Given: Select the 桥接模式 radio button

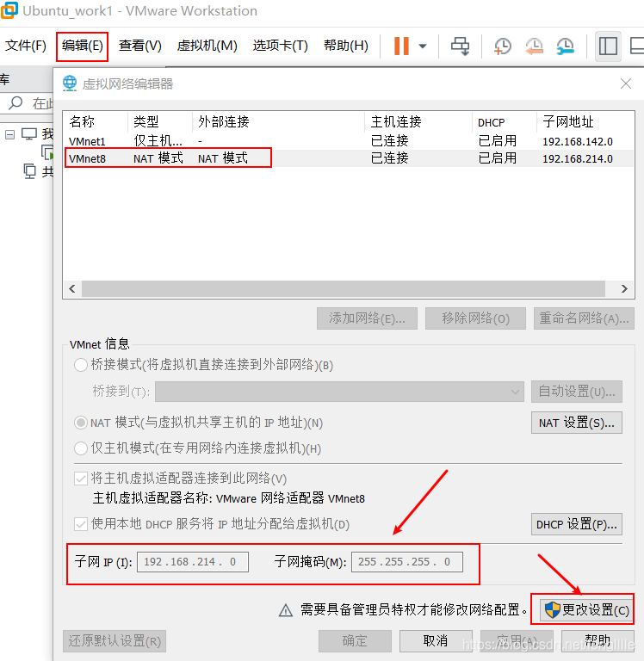Looking at the screenshot, I should tap(81, 365).
